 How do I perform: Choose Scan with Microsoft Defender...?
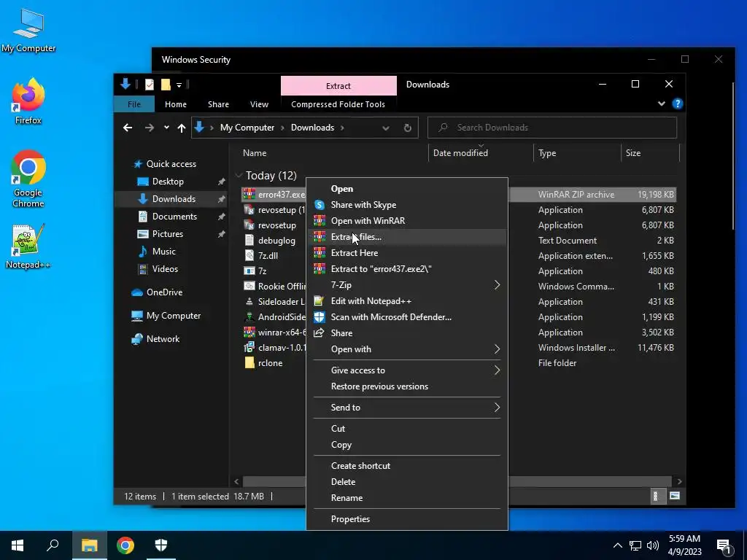(407, 317)
